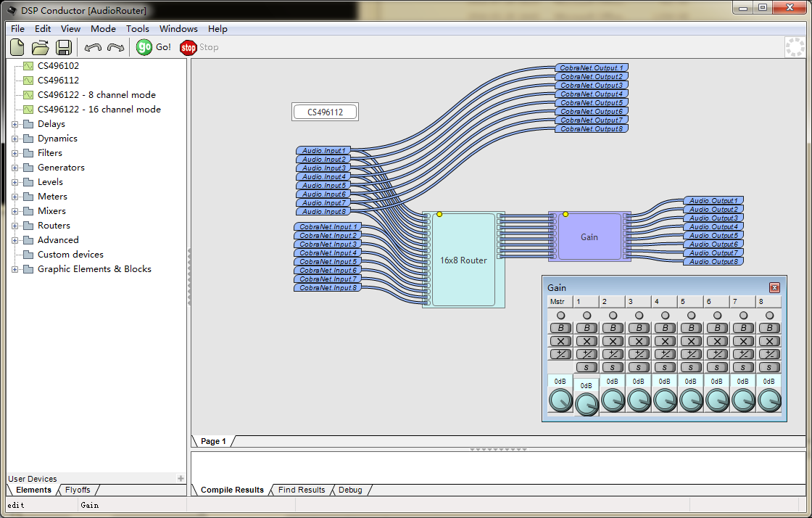
Task: Click the yellow dot on the Gain block
Action: (565, 214)
